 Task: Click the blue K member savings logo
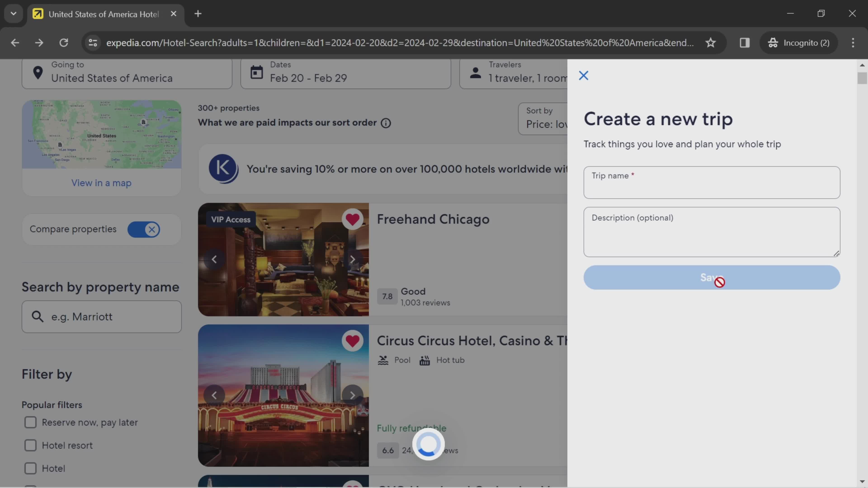point(223,169)
